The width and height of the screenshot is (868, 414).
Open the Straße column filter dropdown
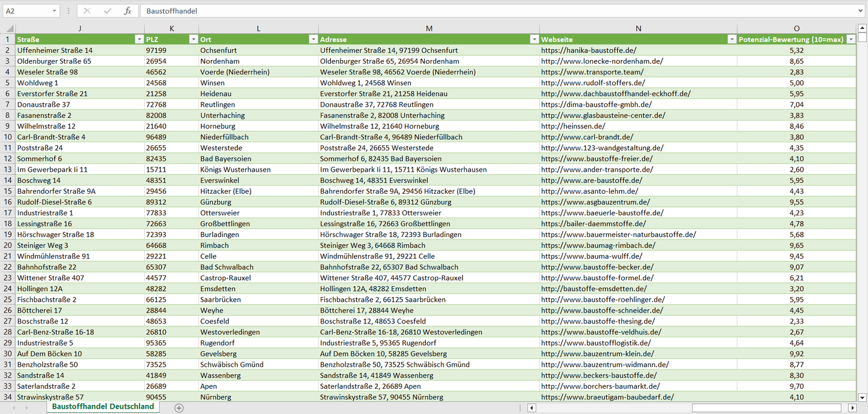point(139,40)
